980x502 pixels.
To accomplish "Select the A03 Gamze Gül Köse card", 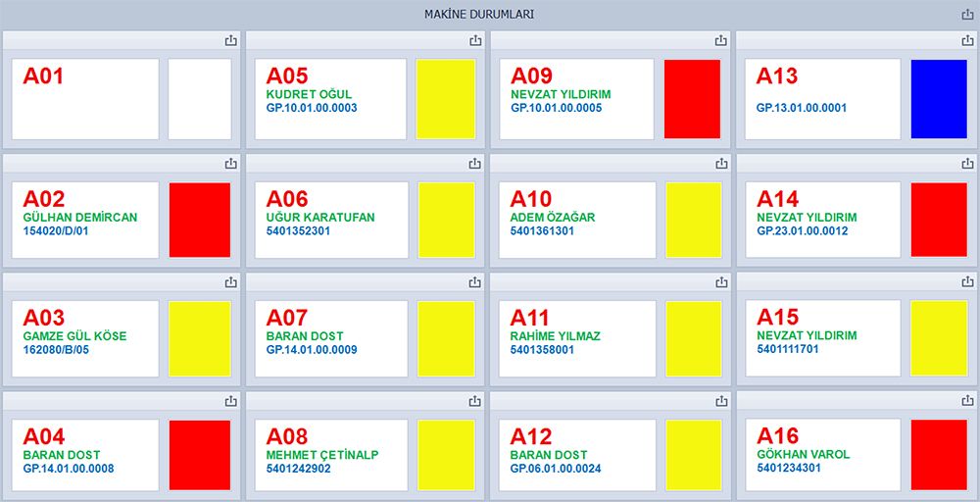I will 85,338.
